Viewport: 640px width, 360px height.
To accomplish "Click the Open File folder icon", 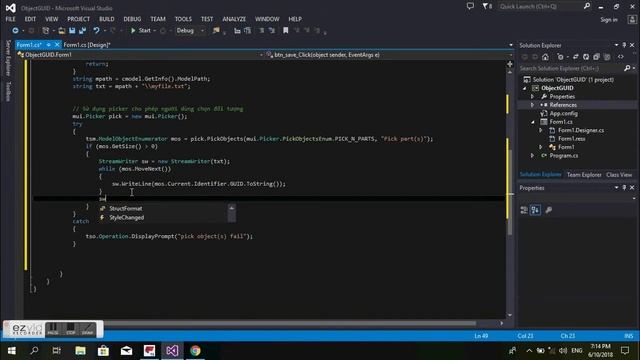I will point(62,31).
